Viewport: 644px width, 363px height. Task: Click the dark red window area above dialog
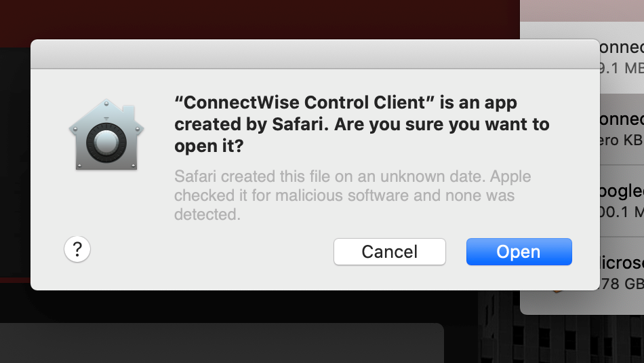click(260, 19)
